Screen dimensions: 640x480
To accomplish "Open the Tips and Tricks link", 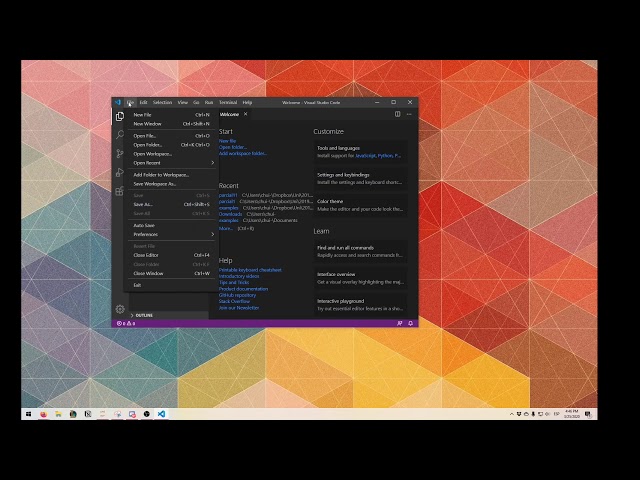I will [234, 282].
